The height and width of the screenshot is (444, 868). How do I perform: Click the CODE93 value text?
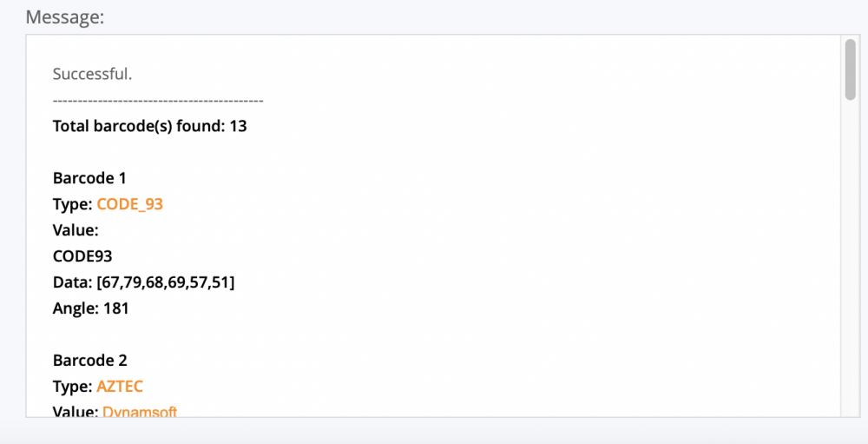82,256
